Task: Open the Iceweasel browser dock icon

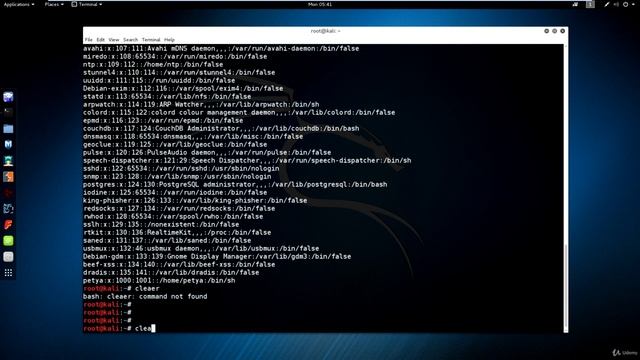Action: pyautogui.click(x=8, y=97)
